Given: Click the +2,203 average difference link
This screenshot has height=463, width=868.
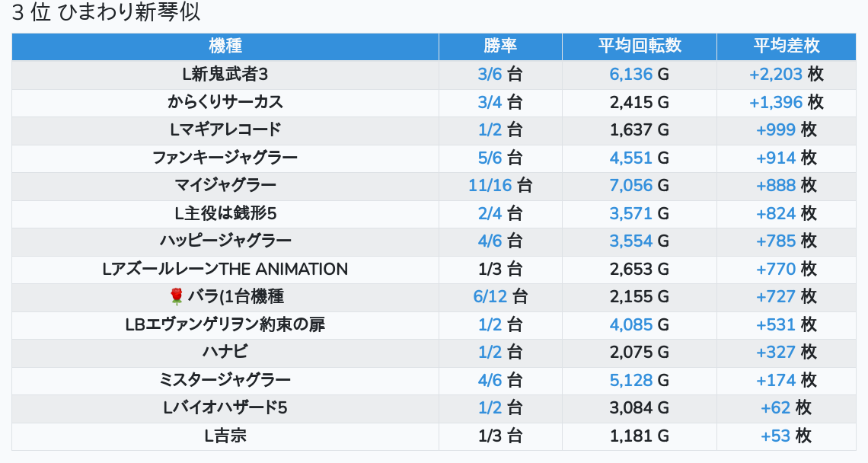Looking at the screenshot, I should (x=776, y=74).
